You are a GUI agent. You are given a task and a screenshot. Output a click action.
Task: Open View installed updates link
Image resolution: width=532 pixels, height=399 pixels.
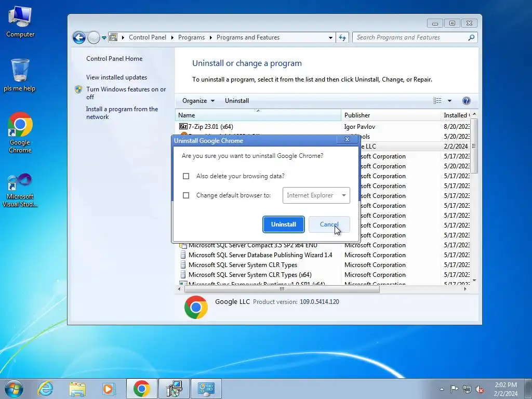(116, 77)
